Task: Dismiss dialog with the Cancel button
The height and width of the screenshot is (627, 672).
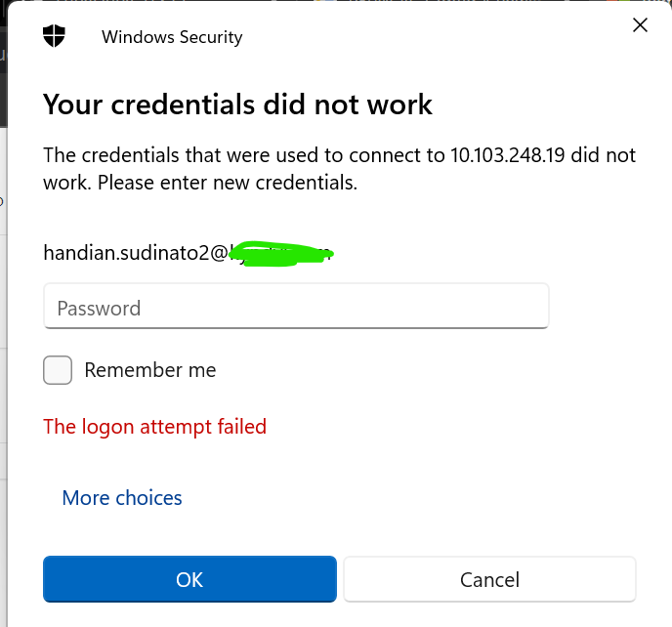Action: [x=490, y=579]
